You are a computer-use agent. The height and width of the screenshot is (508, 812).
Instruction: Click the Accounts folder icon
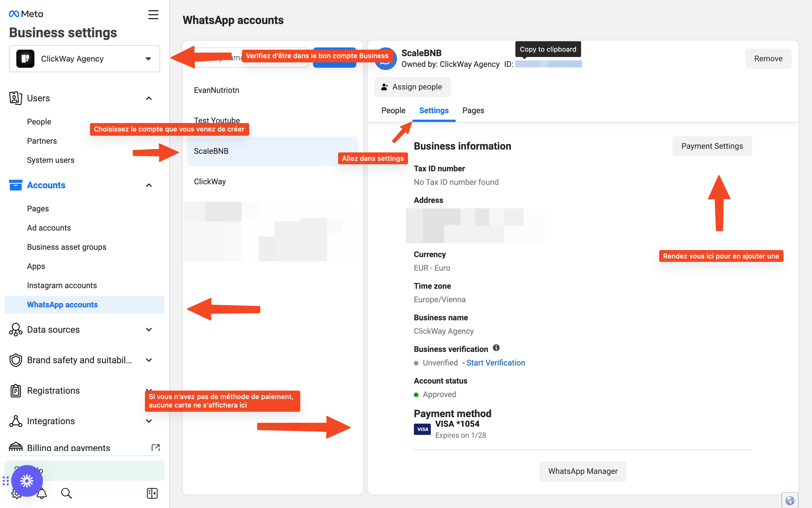tap(16, 185)
